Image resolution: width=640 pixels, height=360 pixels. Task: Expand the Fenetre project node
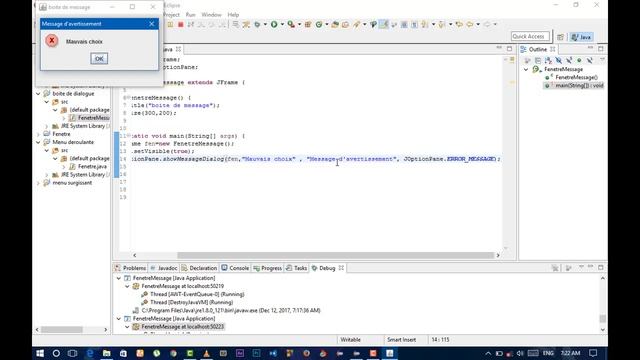(x=38, y=134)
